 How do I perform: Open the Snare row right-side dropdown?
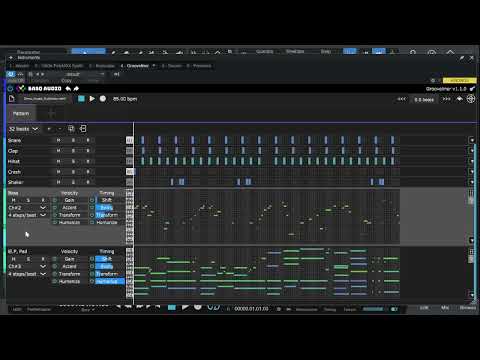tap(472, 140)
